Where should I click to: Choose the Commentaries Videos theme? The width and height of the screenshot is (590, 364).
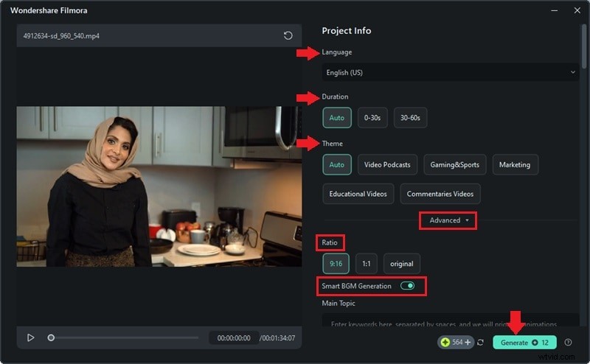click(440, 194)
